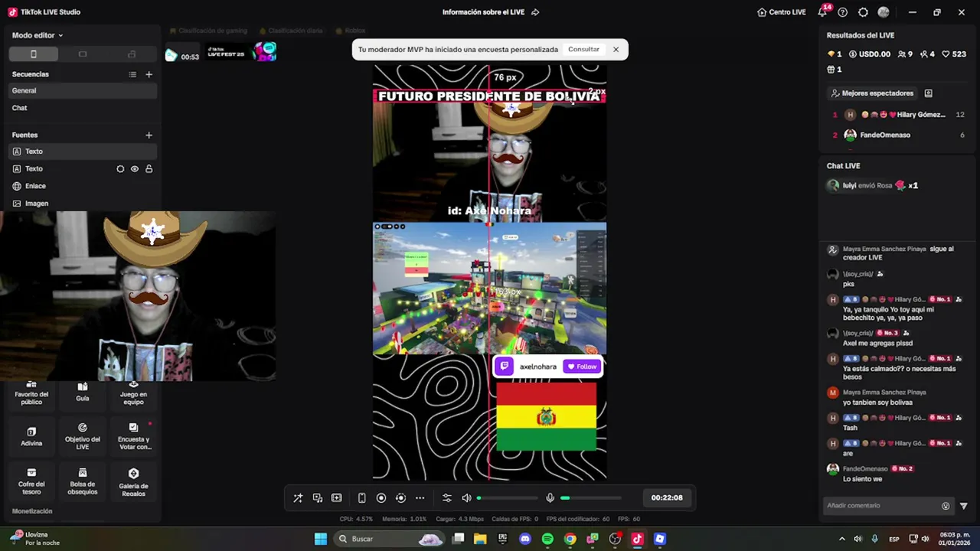Image resolution: width=980 pixels, height=551 pixels.
Task: Click the dashed-circle replay capture icon
Action: coord(400,497)
